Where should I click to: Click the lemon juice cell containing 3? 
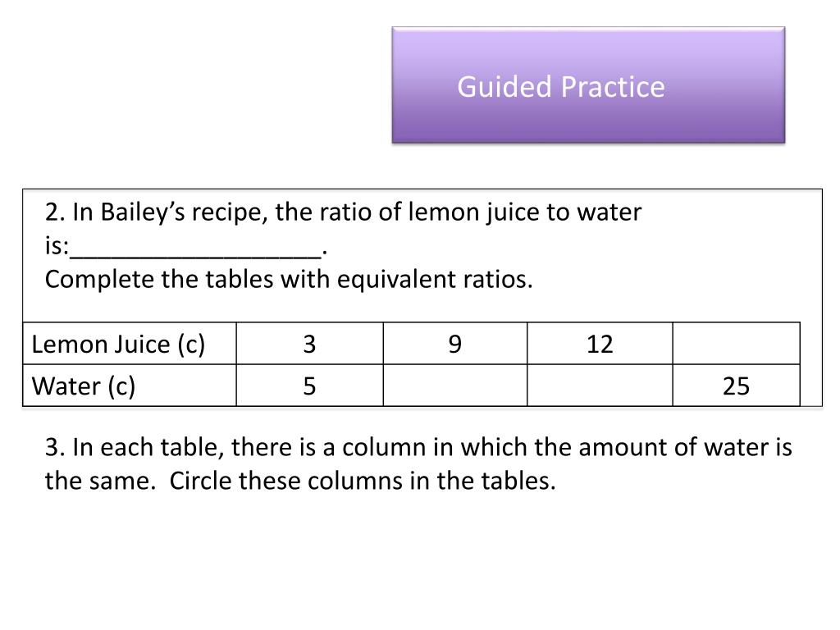pyautogui.click(x=309, y=344)
